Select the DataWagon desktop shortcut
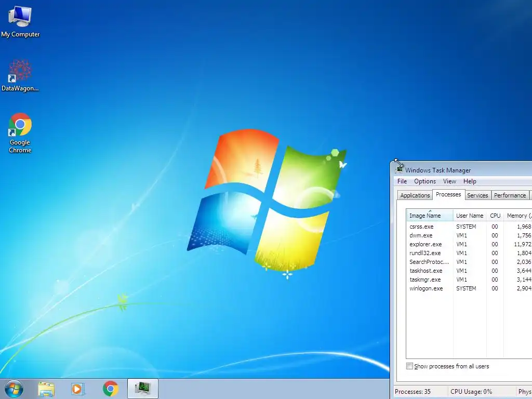 coord(20,75)
